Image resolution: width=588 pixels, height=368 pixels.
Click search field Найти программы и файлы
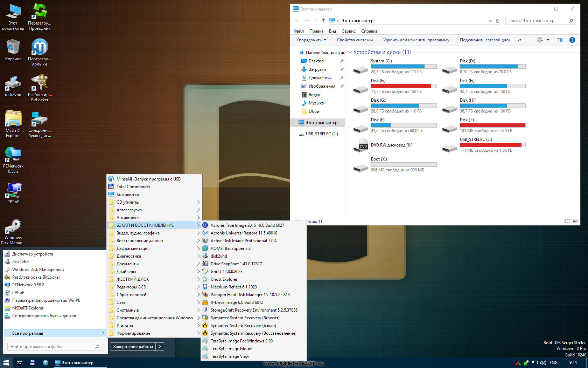[55, 347]
